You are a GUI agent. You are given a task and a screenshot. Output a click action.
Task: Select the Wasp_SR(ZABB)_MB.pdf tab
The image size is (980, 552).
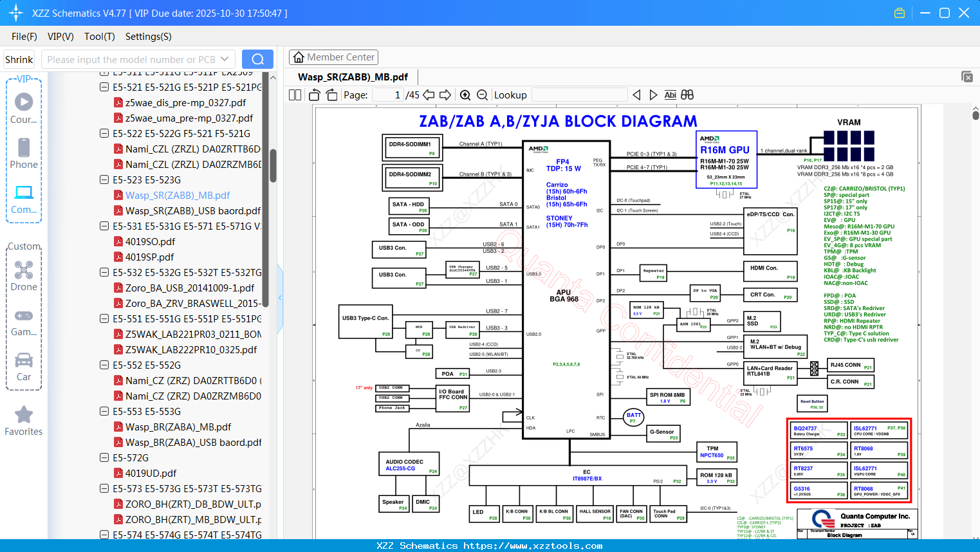[353, 77]
